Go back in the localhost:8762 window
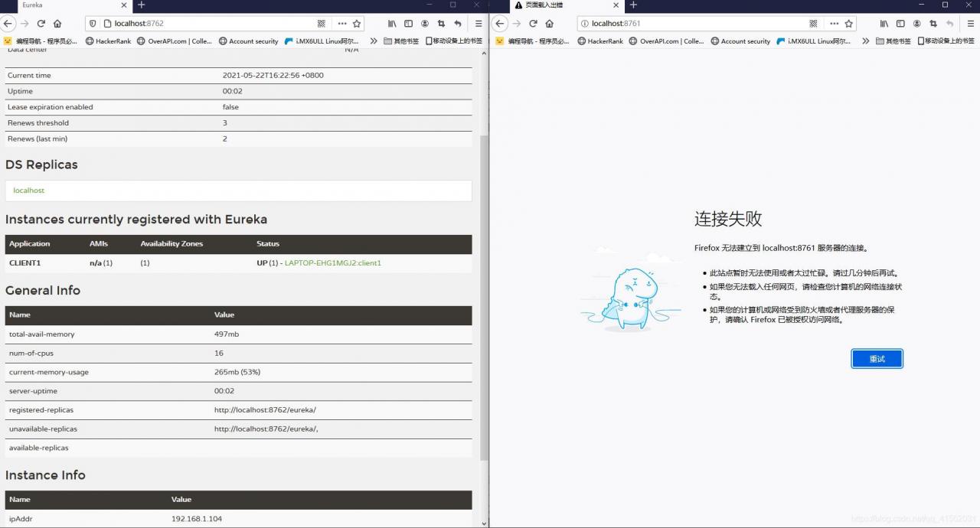The image size is (980, 528). (x=8, y=24)
